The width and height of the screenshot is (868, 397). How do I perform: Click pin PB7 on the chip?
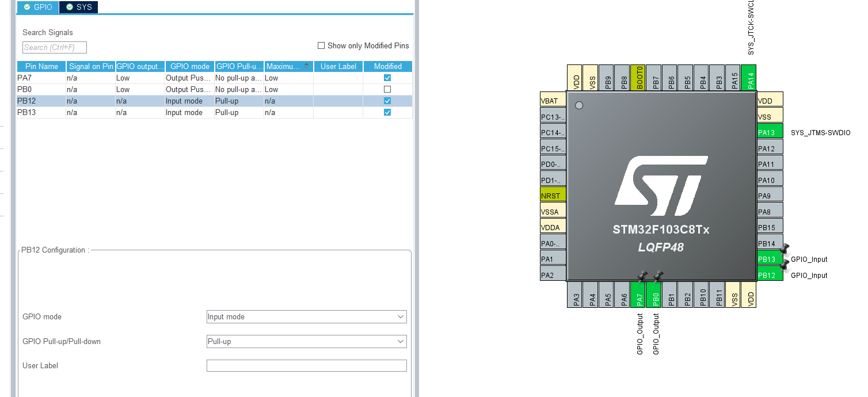pyautogui.click(x=654, y=77)
